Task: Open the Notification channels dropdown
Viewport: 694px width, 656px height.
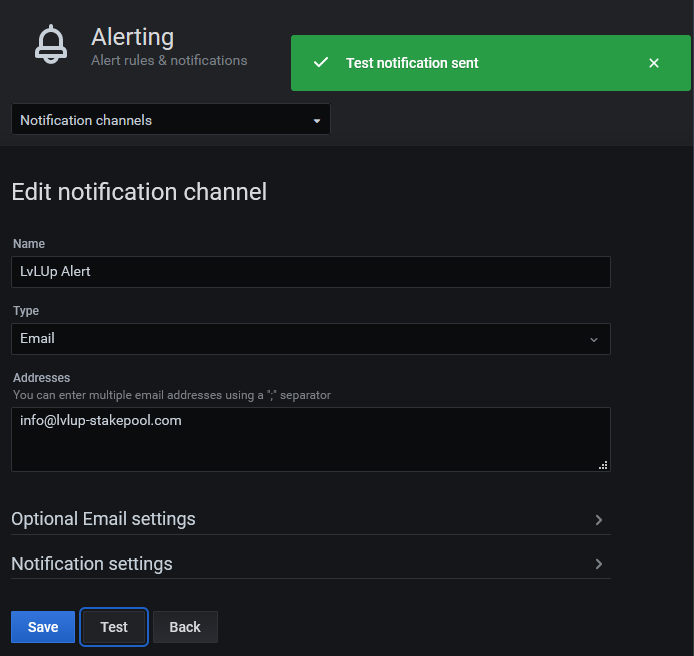Action: point(170,120)
